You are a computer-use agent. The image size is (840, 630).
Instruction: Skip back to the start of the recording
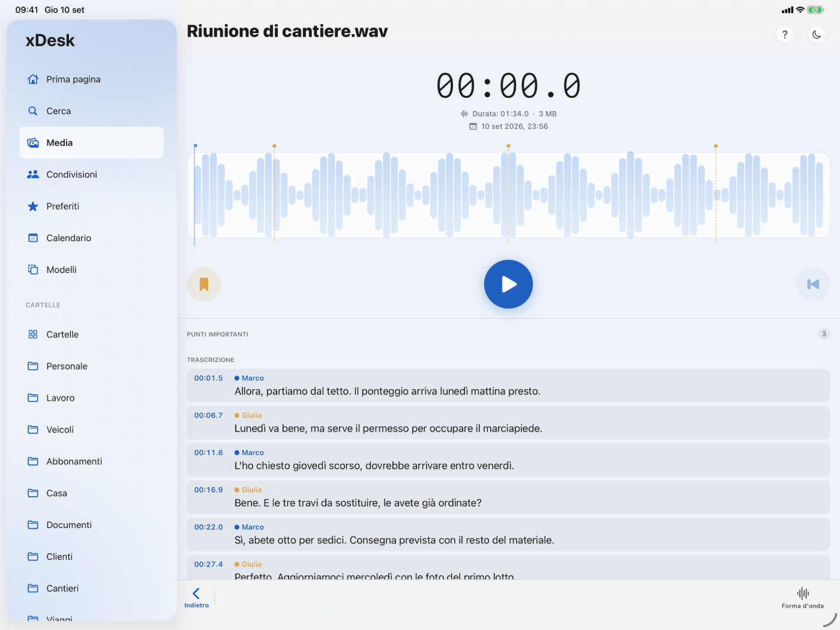click(813, 284)
